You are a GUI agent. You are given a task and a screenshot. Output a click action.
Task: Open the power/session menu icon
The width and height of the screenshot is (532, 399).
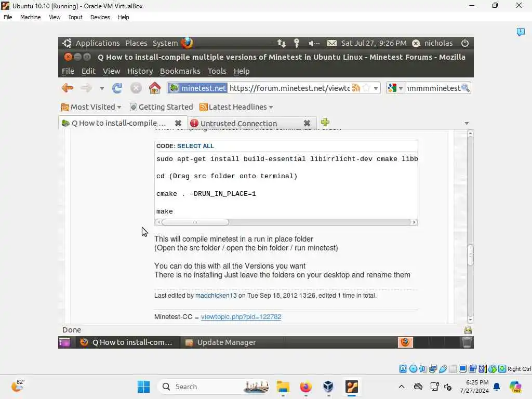(x=465, y=43)
